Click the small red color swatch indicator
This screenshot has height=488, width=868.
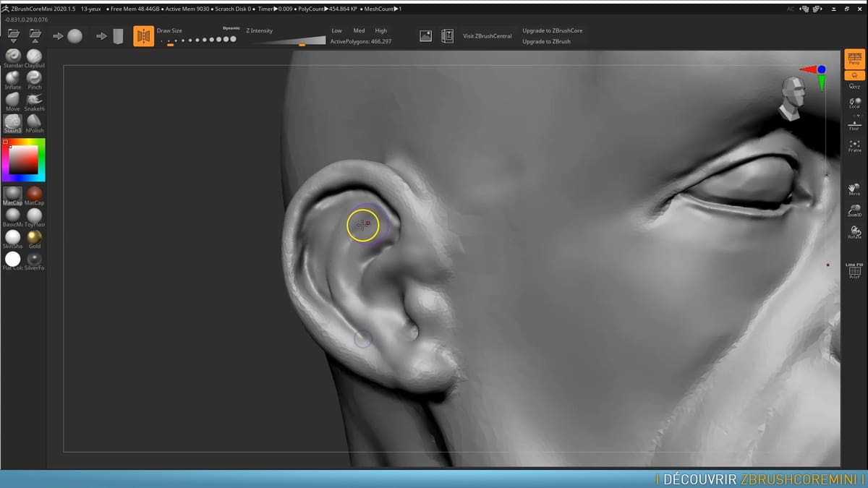click(x=6, y=142)
